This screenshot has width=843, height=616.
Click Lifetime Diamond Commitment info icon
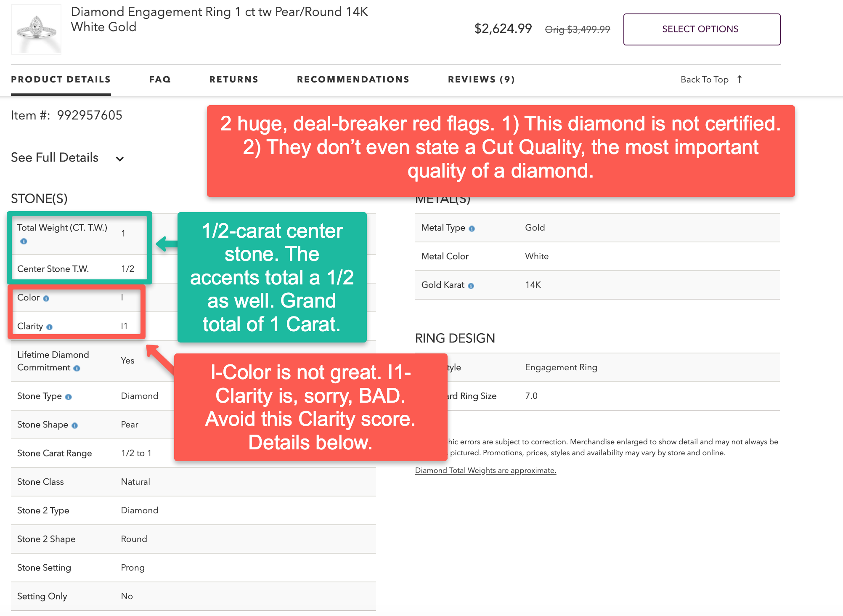click(77, 368)
